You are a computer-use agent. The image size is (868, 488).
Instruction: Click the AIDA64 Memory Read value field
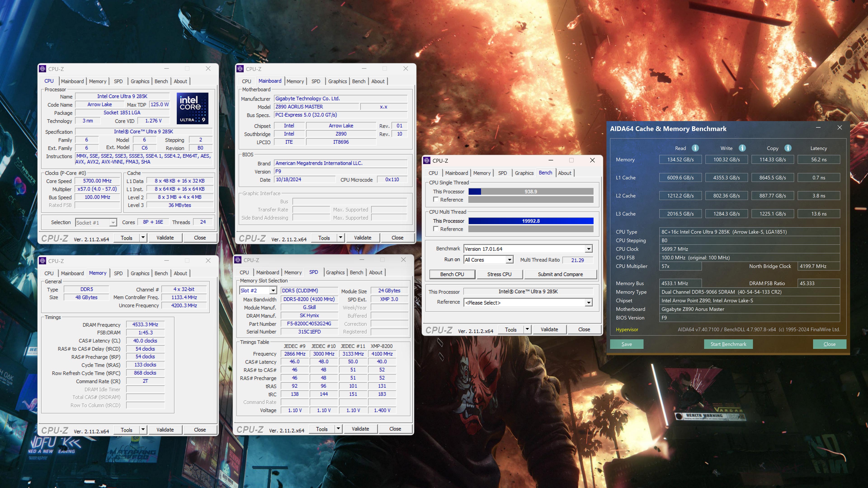pyautogui.click(x=680, y=160)
